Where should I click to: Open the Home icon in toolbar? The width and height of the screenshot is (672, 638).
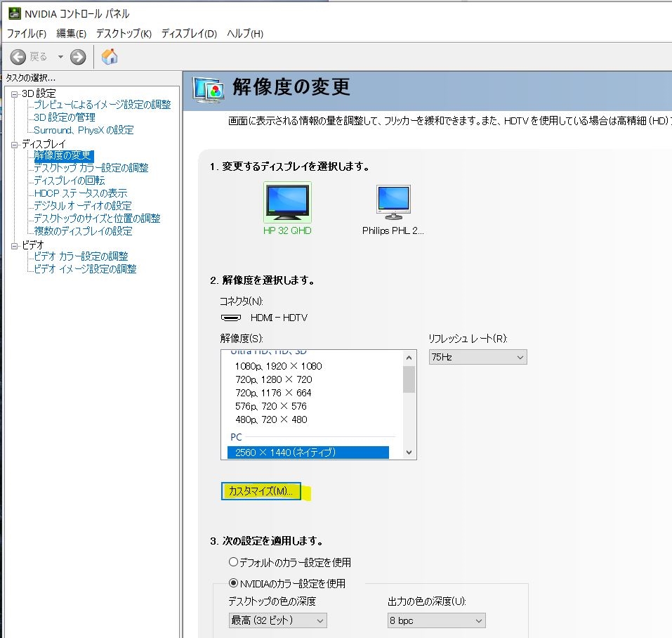tap(110, 57)
